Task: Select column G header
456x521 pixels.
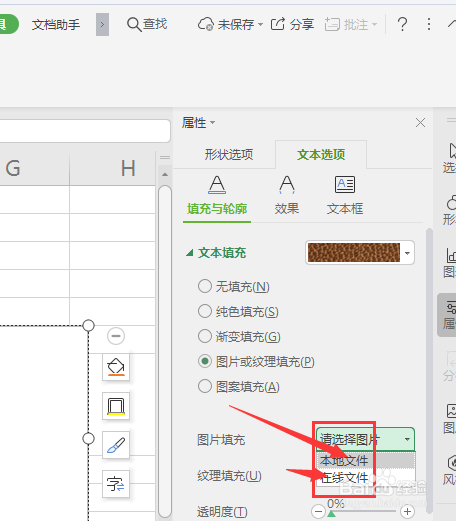Action: click(35, 168)
